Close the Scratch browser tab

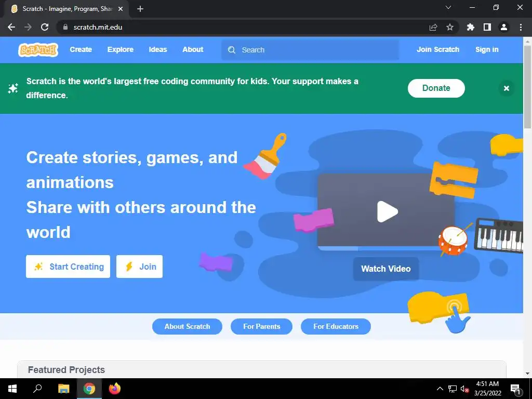pos(121,9)
